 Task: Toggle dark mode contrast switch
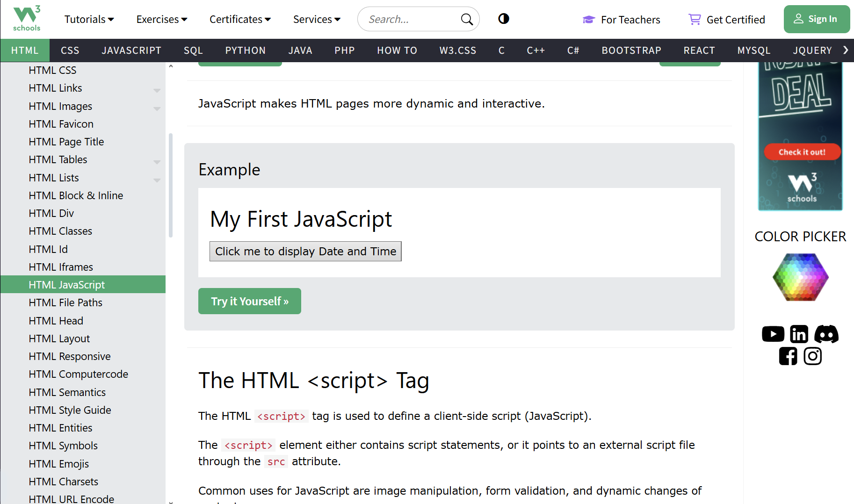click(x=504, y=19)
